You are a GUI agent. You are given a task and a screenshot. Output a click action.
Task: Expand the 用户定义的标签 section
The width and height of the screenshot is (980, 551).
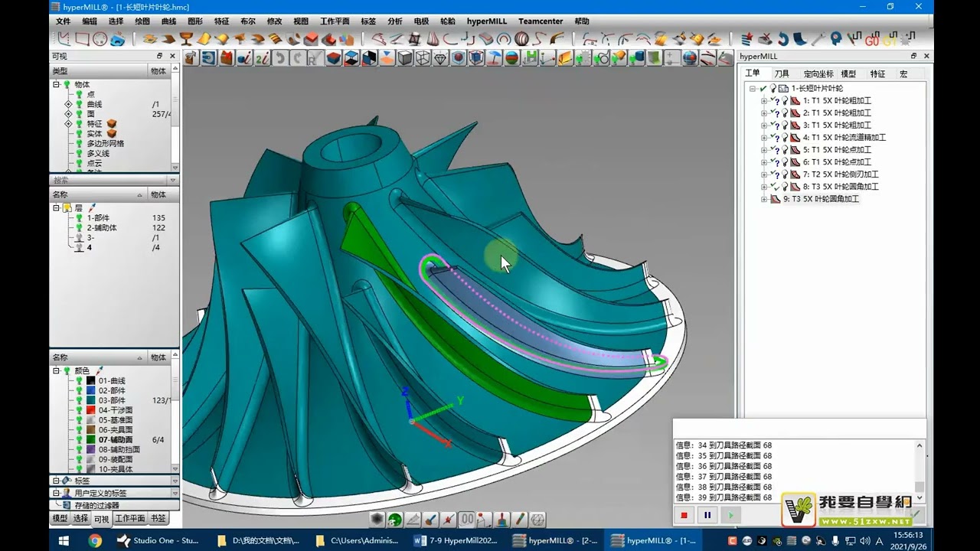pos(56,494)
